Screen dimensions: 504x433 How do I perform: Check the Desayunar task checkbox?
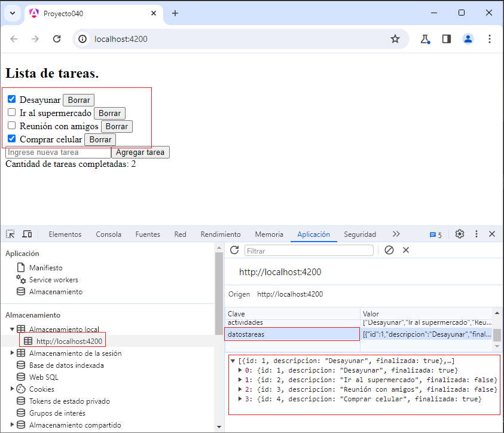(11, 99)
